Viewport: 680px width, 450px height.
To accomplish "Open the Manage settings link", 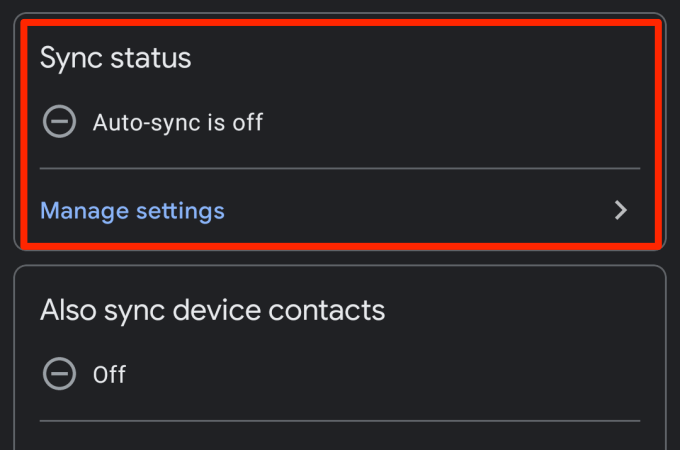I will coord(132,211).
